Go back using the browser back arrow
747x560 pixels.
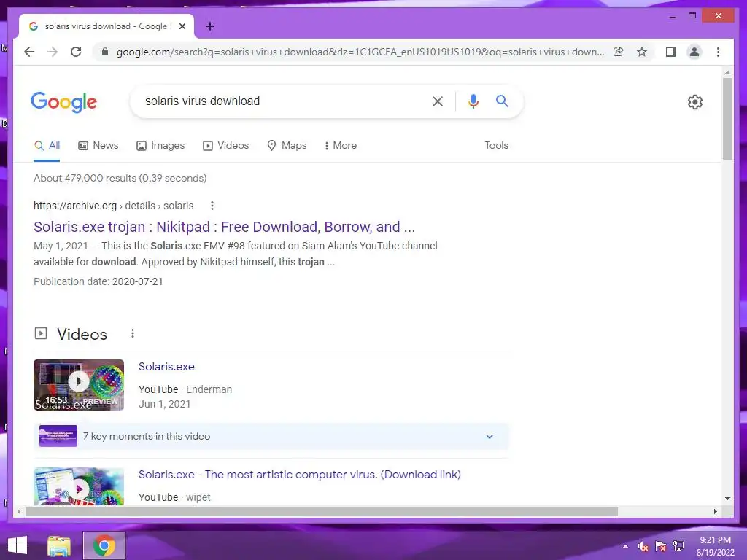(29, 52)
